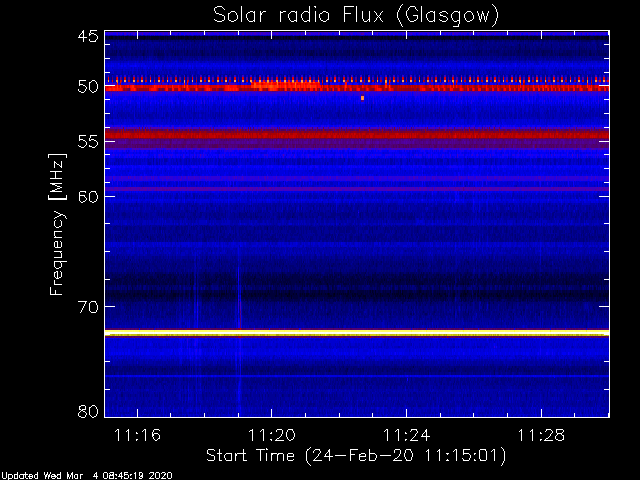The image size is (640, 480).
Task: Click the 45 MHz frequency tick label
Action: click(x=88, y=36)
